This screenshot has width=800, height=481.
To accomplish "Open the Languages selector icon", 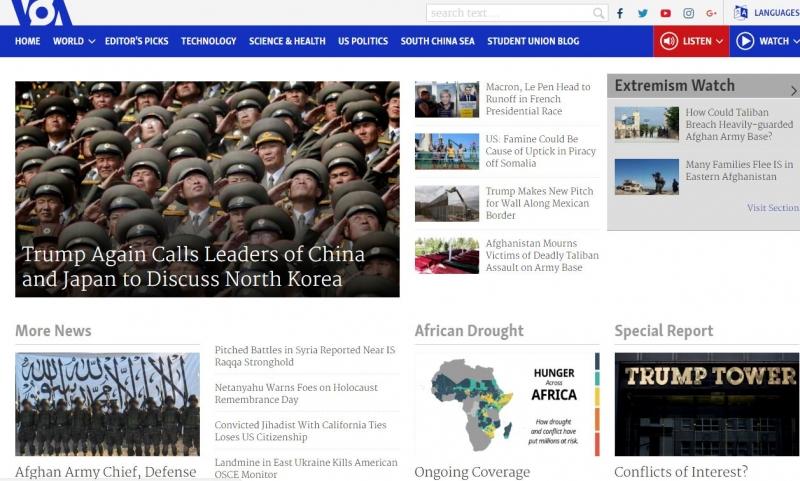I will [x=741, y=13].
